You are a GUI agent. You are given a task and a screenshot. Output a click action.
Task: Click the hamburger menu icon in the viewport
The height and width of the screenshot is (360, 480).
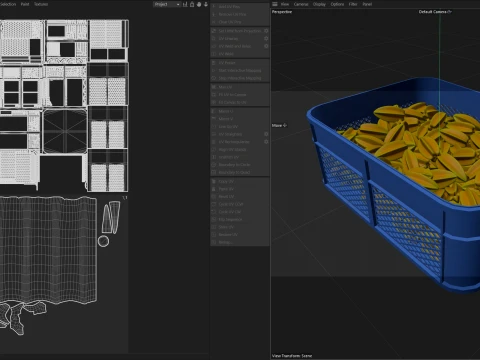point(275,4)
